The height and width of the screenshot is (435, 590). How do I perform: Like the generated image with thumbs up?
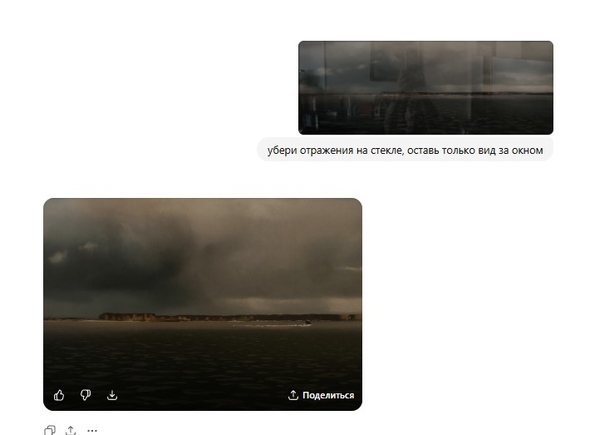click(x=59, y=395)
